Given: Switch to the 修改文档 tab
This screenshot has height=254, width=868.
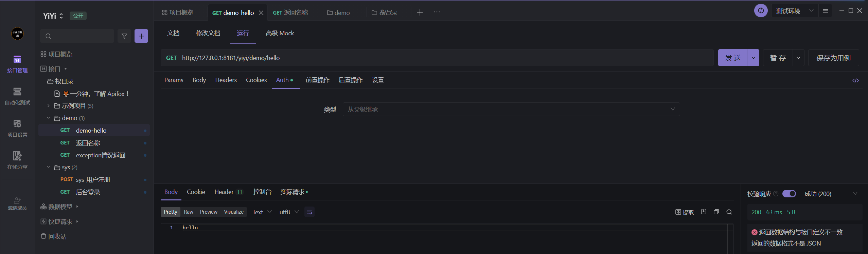Looking at the screenshot, I should pos(208,33).
